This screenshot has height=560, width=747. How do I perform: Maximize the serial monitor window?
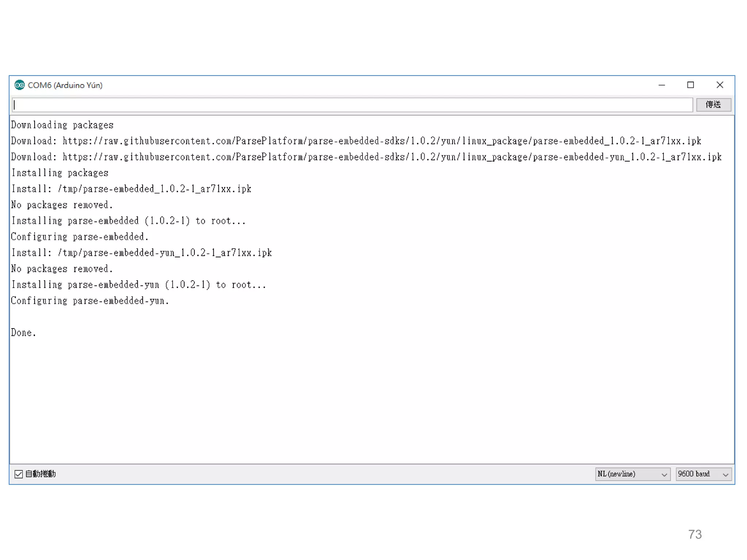tap(690, 85)
